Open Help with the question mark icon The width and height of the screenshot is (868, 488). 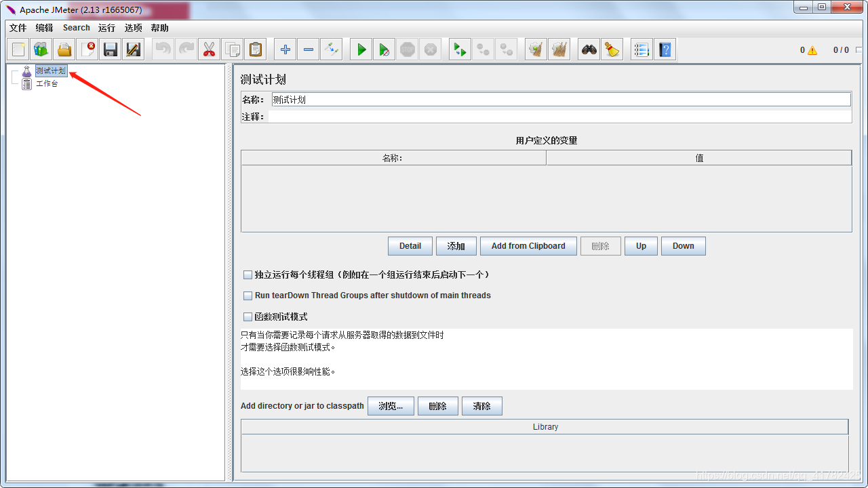coord(665,49)
